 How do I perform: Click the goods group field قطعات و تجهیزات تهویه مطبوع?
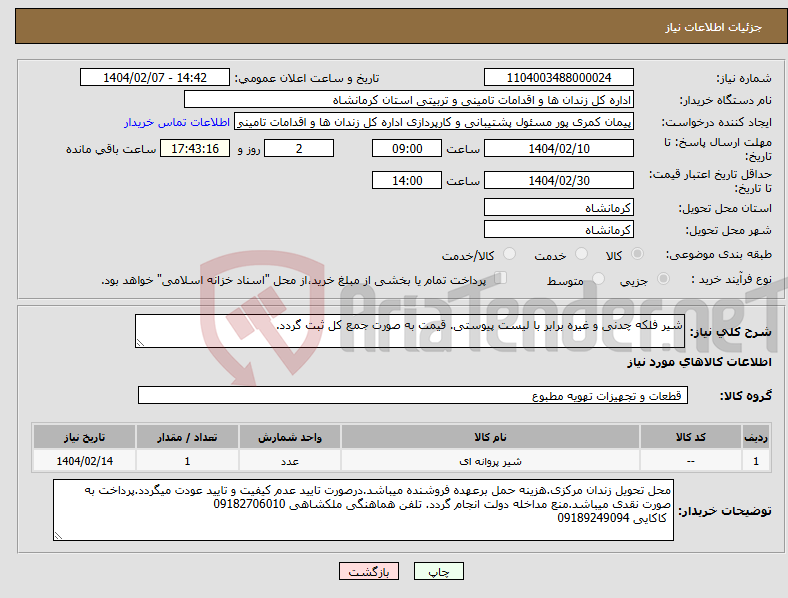click(x=413, y=395)
